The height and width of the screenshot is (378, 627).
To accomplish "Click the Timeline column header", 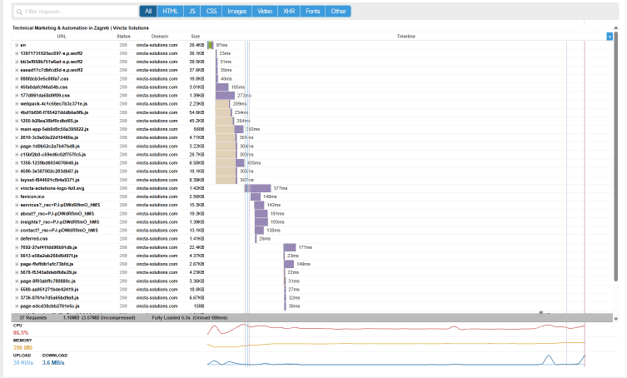I will tap(406, 36).
